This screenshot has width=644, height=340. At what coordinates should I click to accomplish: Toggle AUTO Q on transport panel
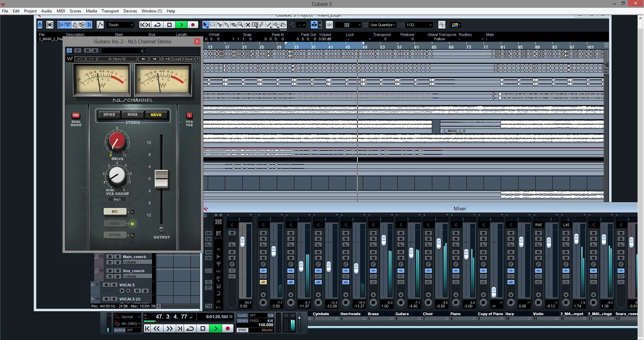click(119, 330)
